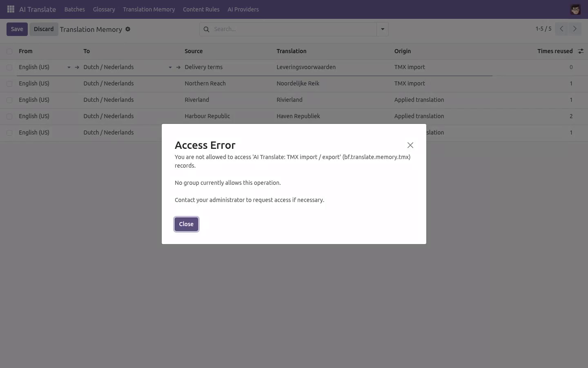Sort by the Translation column header
Viewport: 588px width, 368px height.
[292, 51]
